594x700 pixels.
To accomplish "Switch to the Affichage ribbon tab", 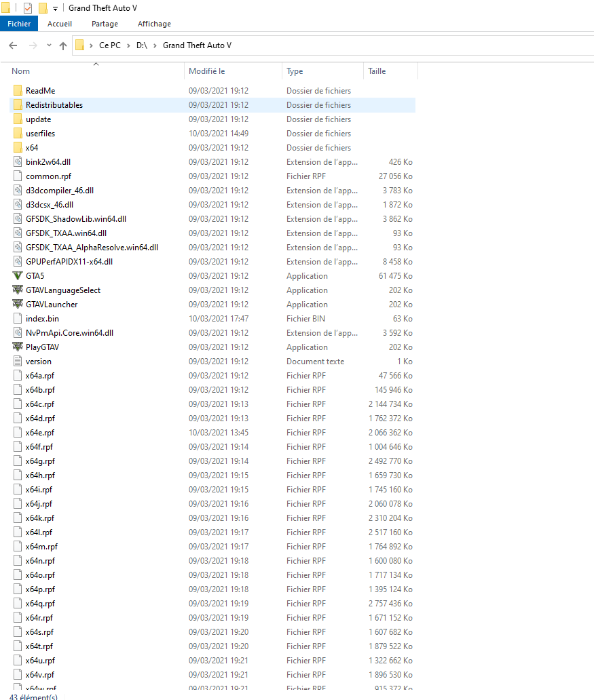I will [x=153, y=24].
